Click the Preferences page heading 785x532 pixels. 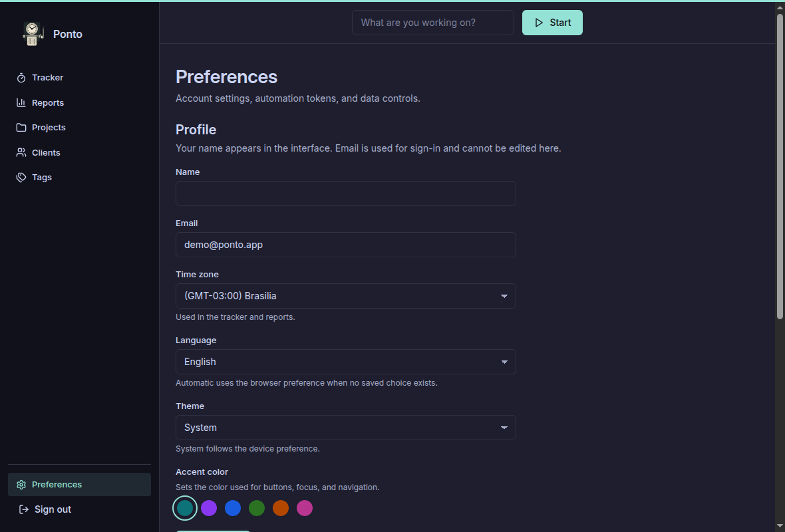coord(226,76)
